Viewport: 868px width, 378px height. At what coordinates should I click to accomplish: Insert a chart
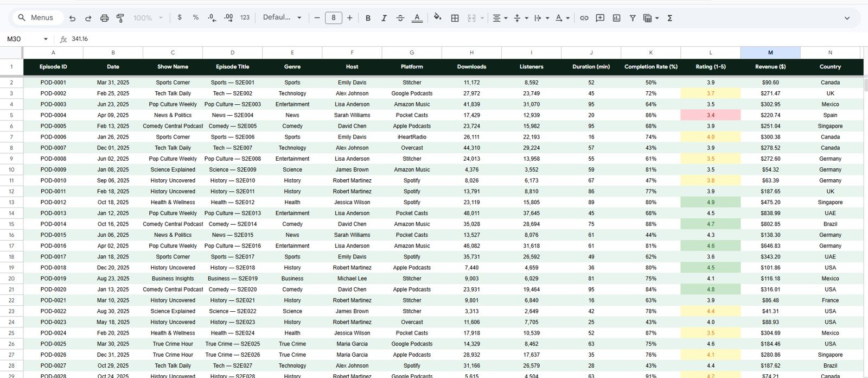pyautogui.click(x=616, y=18)
